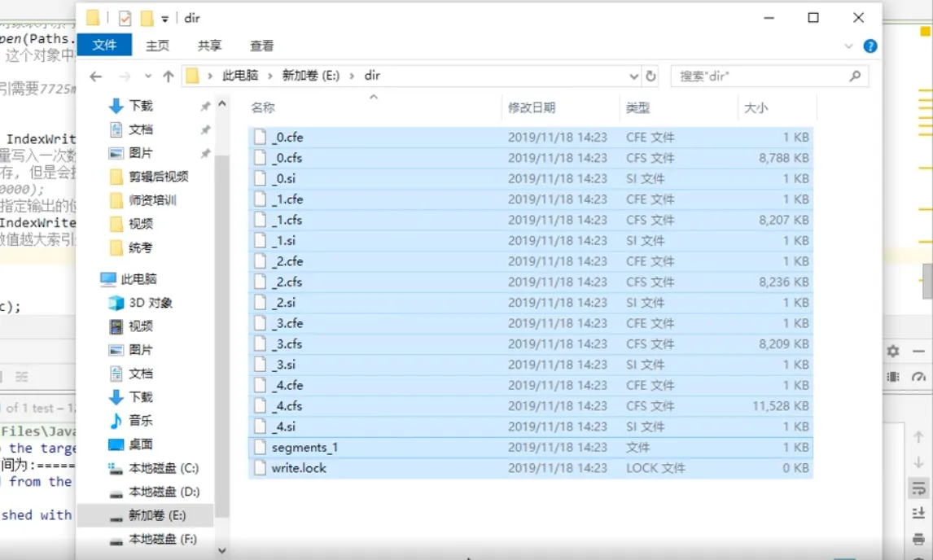Open quick access toolbar customize dropdown
Image resolution: width=933 pixels, height=560 pixels.
click(164, 19)
